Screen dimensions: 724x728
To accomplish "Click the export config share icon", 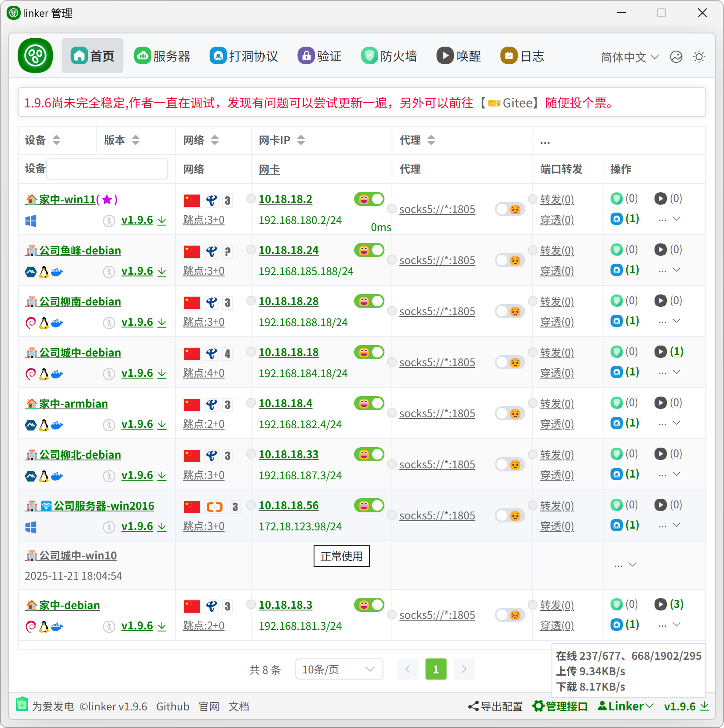I will point(473,706).
